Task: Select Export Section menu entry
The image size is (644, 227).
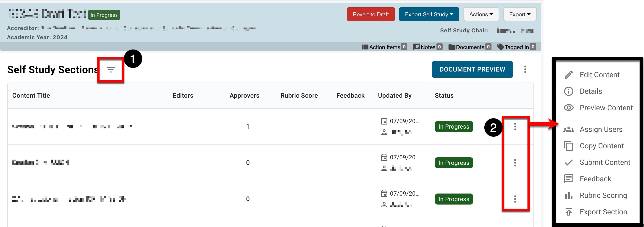Action: tap(603, 212)
